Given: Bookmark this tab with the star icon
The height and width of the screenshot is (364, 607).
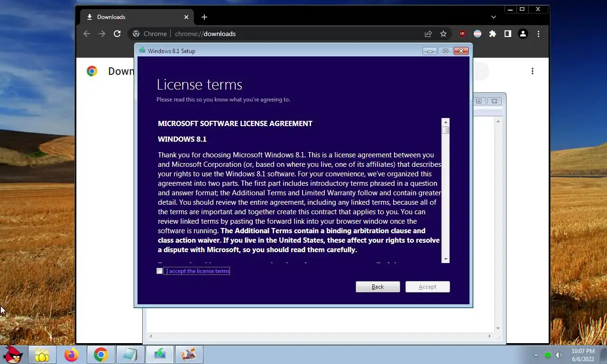Looking at the screenshot, I should click(x=443, y=34).
